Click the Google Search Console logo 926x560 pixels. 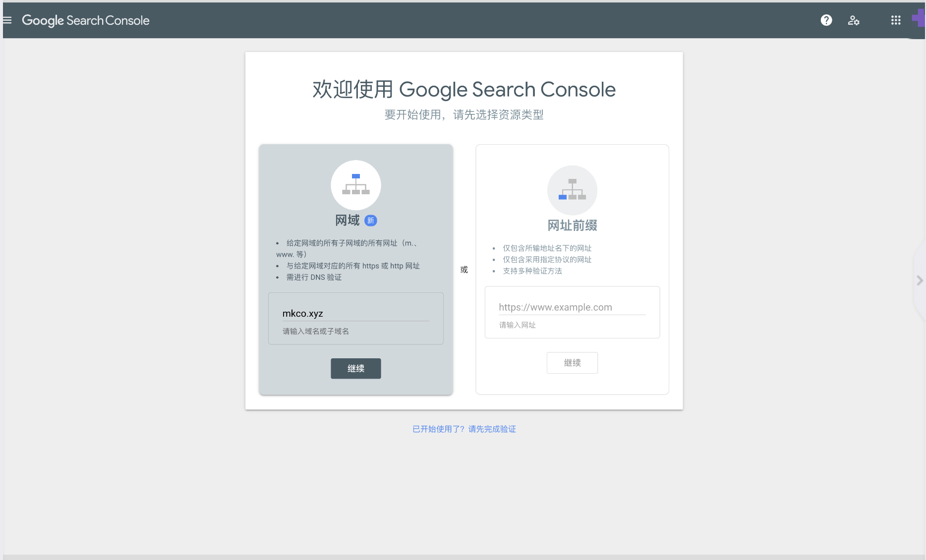point(86,20)
